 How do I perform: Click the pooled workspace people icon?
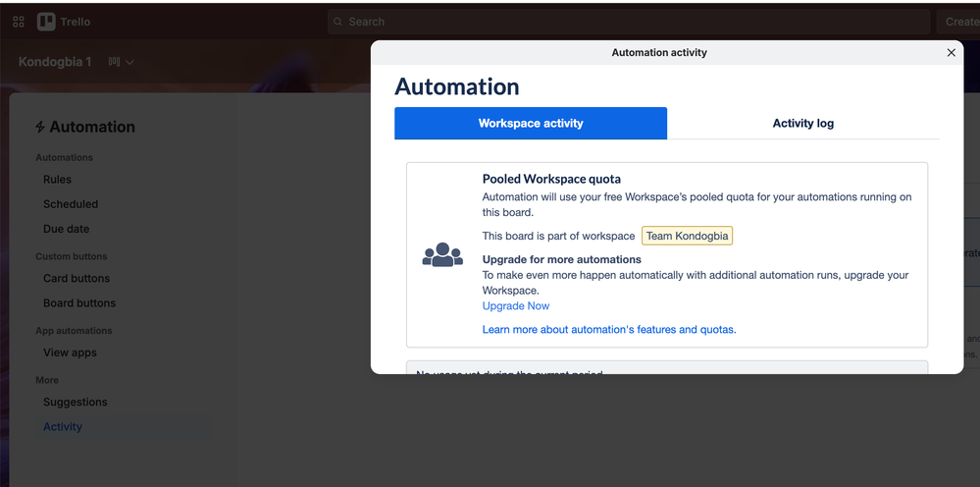click(x=442, y=254)
